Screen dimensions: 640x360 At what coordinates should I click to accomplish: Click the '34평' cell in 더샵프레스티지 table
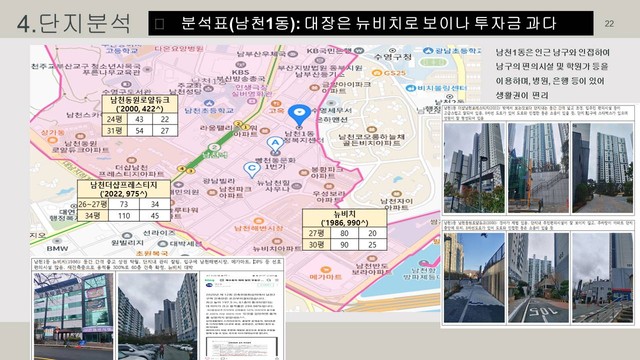pyautogui.click(x=93, y=216)
